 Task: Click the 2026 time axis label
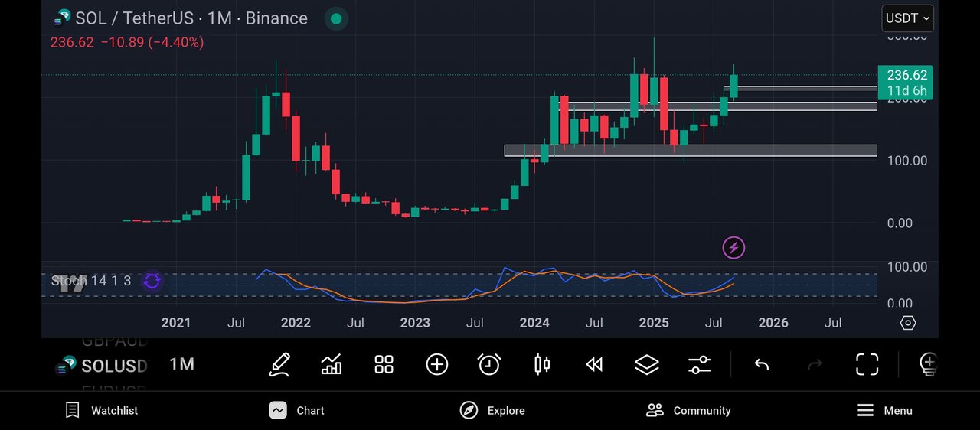(x=773, y=323)
